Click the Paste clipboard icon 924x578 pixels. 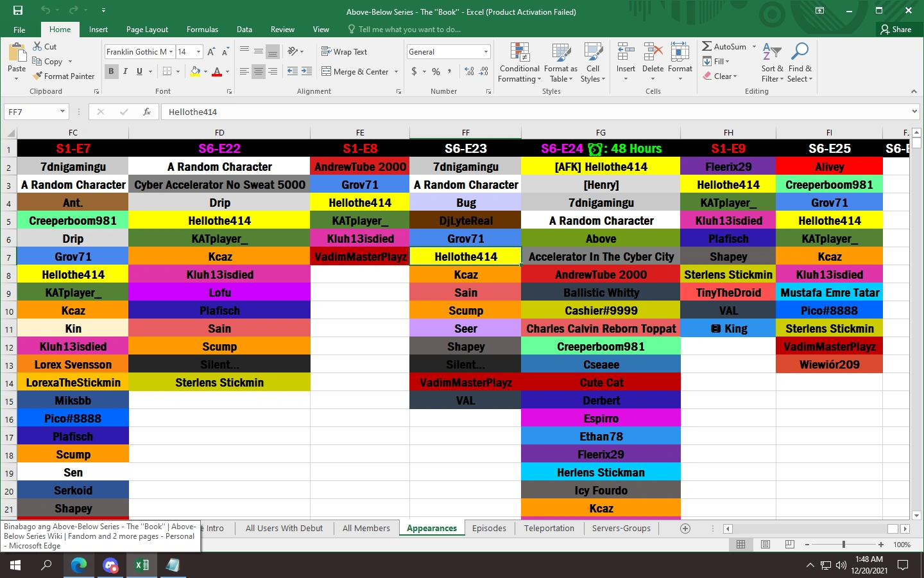pyautogui.click(x=17, y=52)
